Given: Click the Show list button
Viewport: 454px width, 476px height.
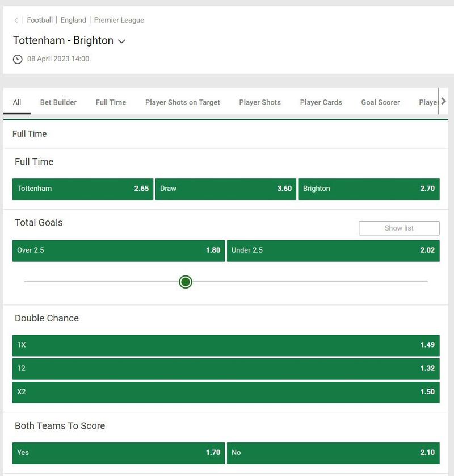Looking at the screenshot, I should pos(399,228).
